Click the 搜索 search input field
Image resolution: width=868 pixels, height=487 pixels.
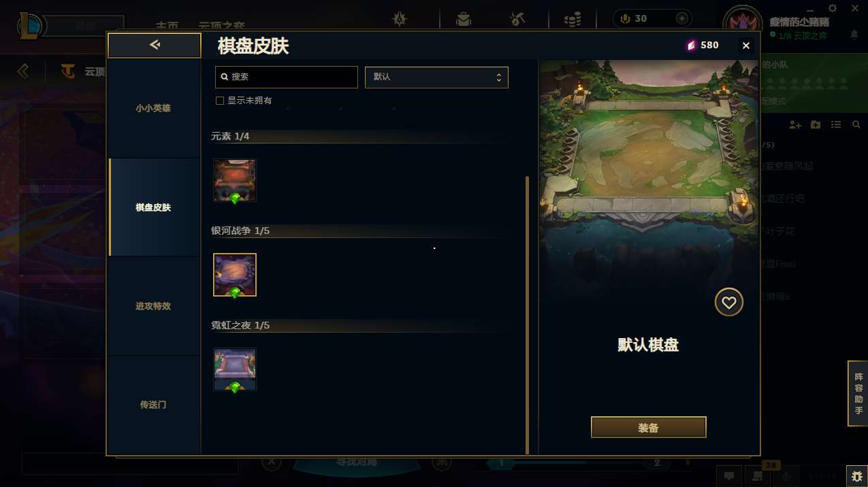[286, 77]
